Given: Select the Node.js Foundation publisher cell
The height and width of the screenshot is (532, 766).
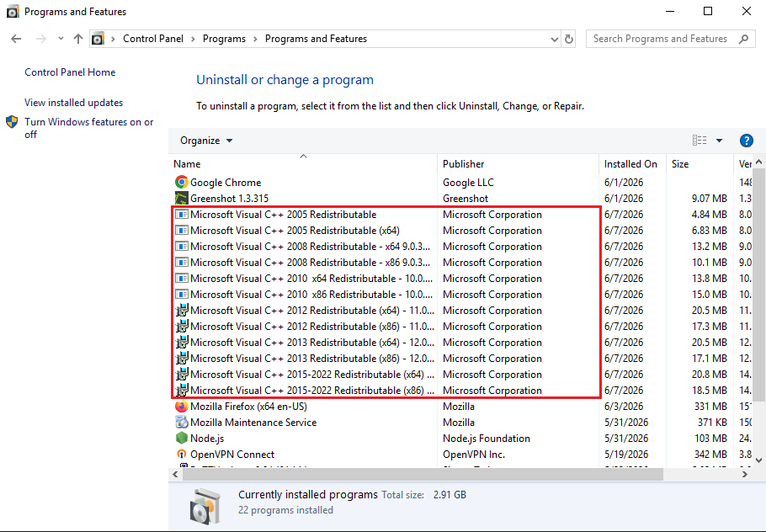Looking at the screenshot, I should [486, 439].
